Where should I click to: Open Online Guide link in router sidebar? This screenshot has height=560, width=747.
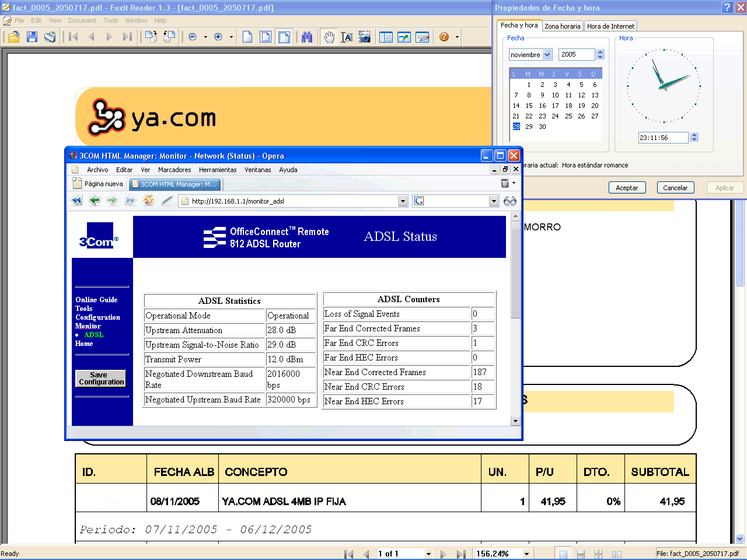tap(96, 300)
